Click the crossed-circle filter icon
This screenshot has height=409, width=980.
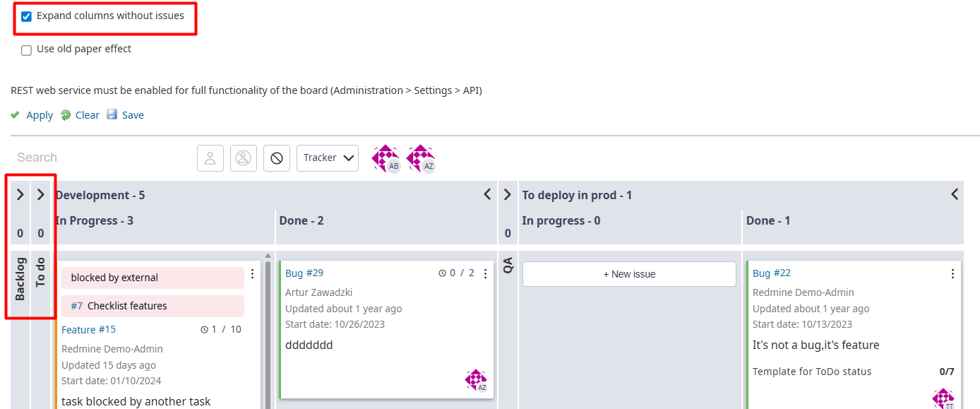click(277, 158)
